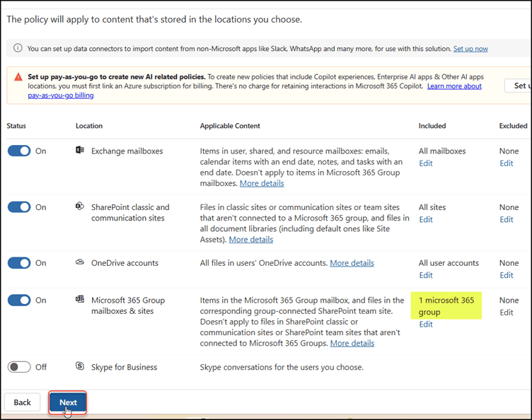Toggle SharePoint classic and communication sites status
Screen dimensions: 532x420
click(19, 206)
